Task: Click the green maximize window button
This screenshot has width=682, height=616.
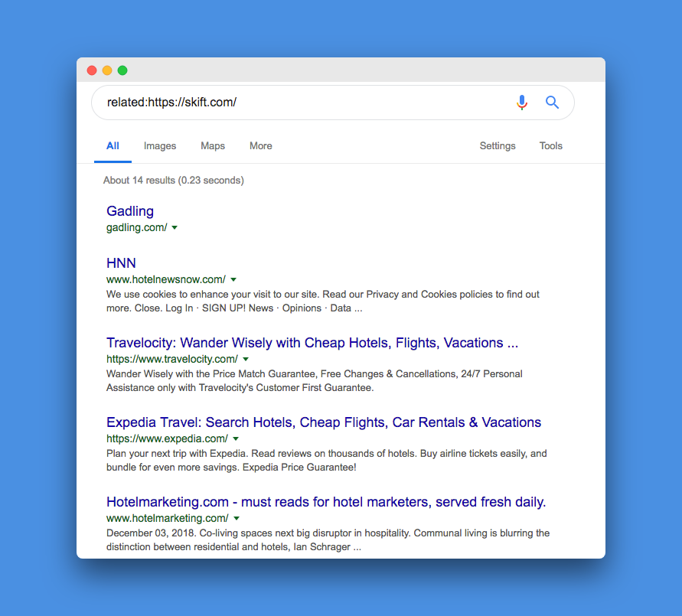Action: (122, 70)
